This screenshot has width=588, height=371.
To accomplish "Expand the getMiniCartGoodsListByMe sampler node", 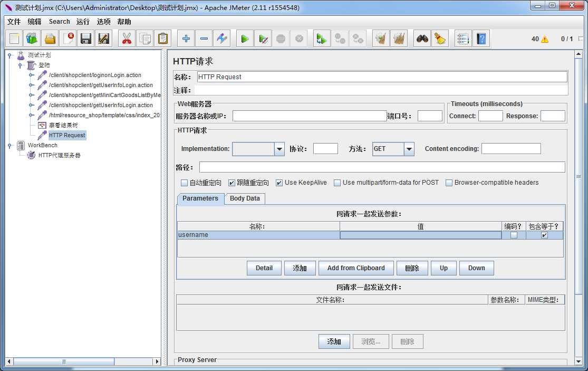I will coord(31,96).
